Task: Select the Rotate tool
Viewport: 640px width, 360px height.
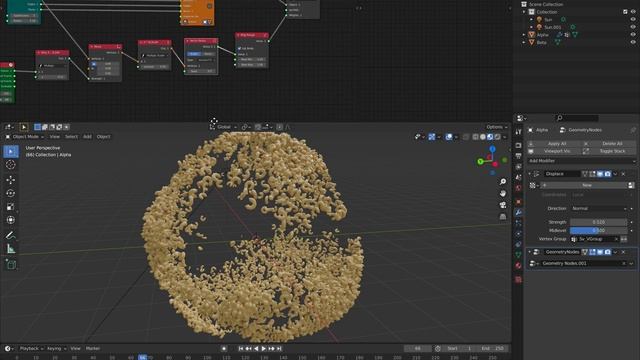Action: point(11,193)
